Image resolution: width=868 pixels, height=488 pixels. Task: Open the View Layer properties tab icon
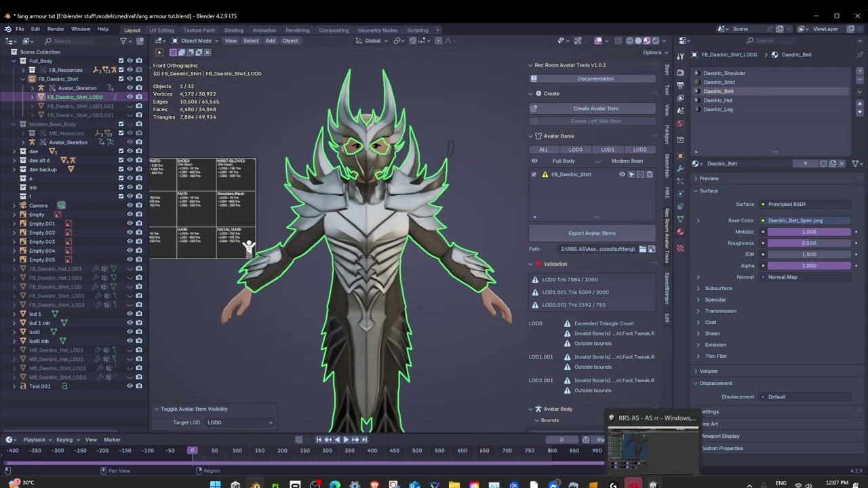point(680,97)
